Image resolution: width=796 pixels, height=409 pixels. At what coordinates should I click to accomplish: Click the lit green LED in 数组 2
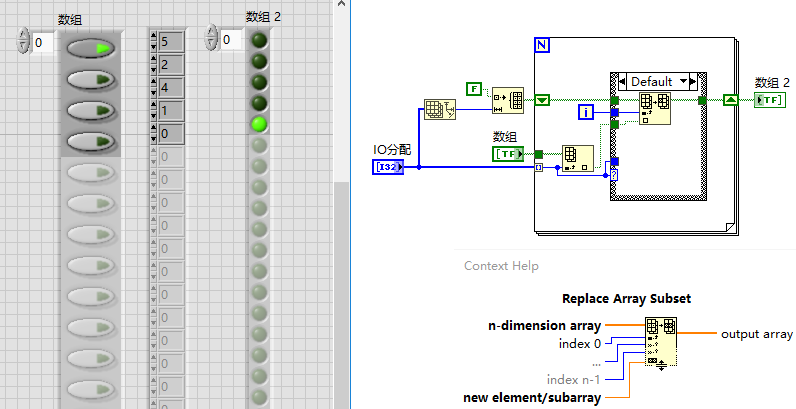coord(258,124)
